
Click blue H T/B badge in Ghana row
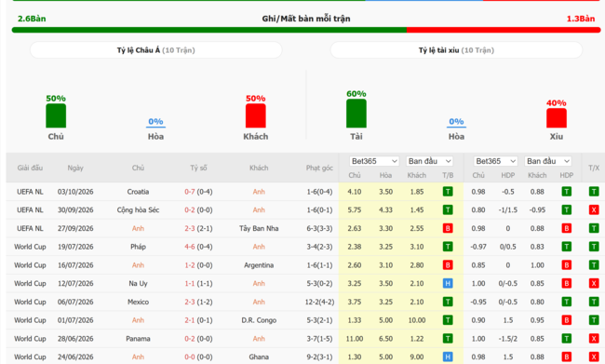[x=448, y=357]
